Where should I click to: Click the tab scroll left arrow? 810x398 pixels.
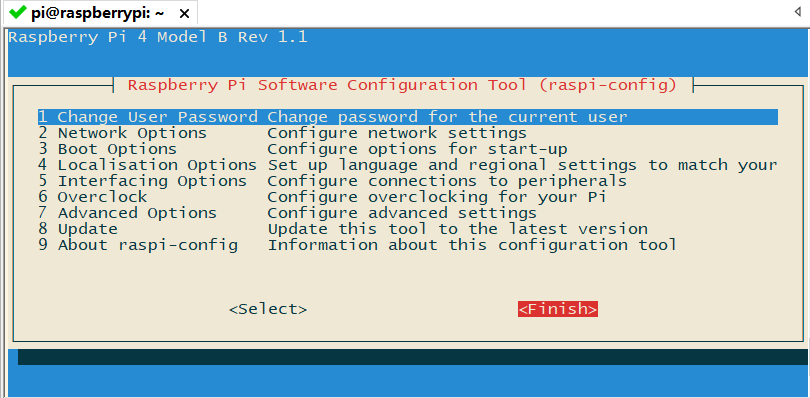[x=798, y=11]
